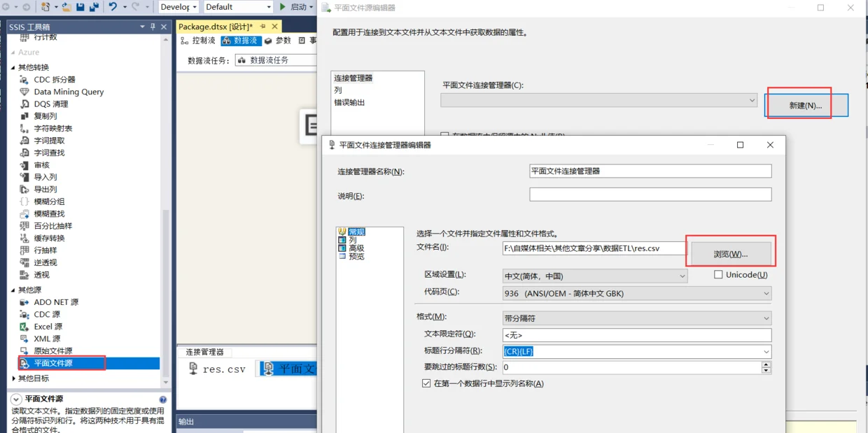Viewport: 868px width, 433px height.
Task: Switch to the 数据流 tab
Action: point(241,41)
